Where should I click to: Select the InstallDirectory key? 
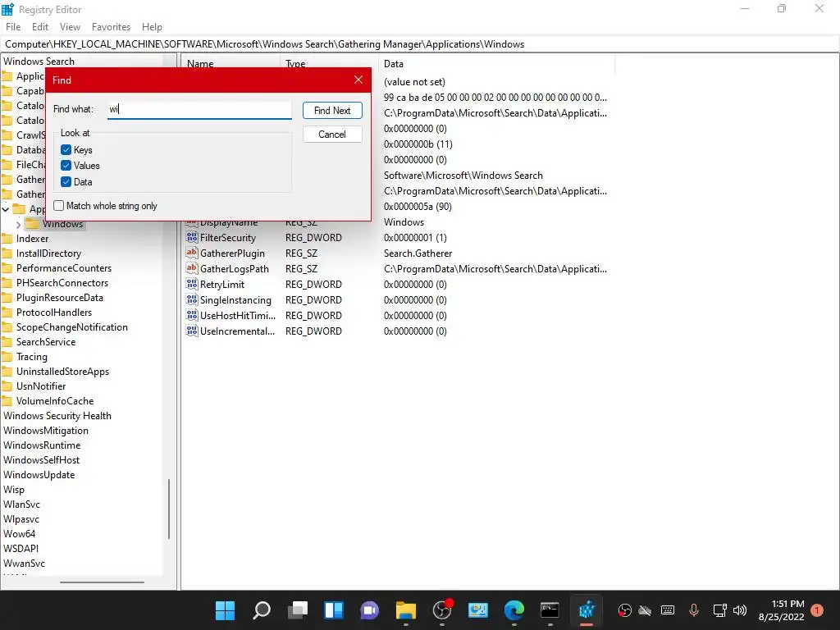tap(48, 253)
